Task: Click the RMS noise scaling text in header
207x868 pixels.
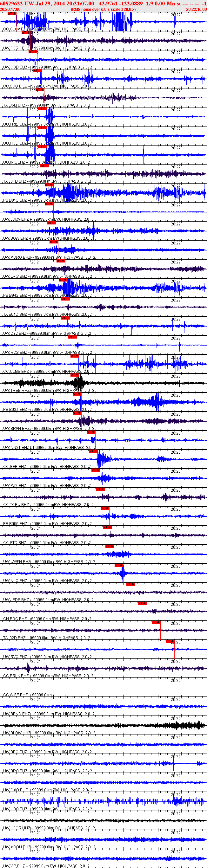Action: (x=103, y=10)
